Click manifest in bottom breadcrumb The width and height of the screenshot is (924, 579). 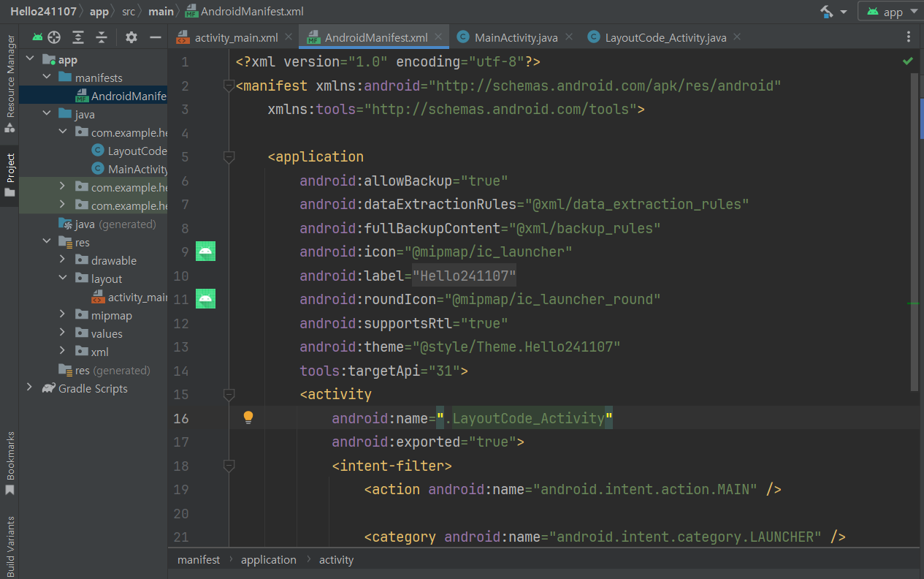click(x=199, y=559)
